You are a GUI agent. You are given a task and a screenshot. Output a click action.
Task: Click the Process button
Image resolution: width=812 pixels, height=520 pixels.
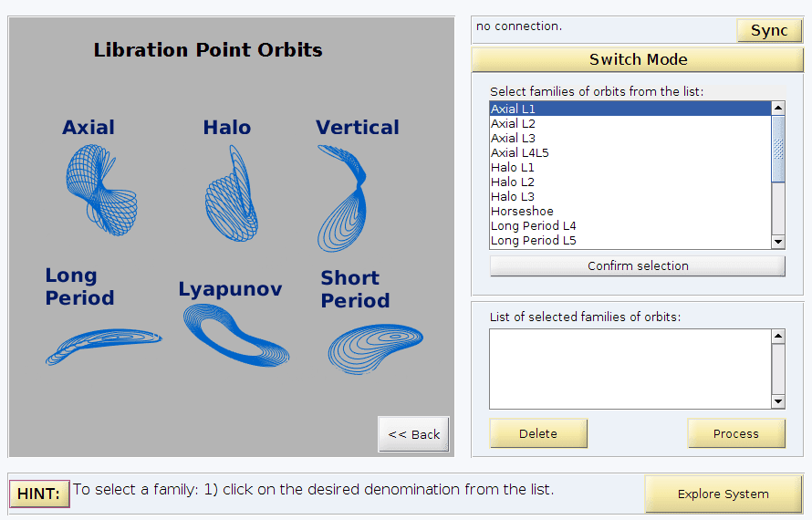pos(735,433)
